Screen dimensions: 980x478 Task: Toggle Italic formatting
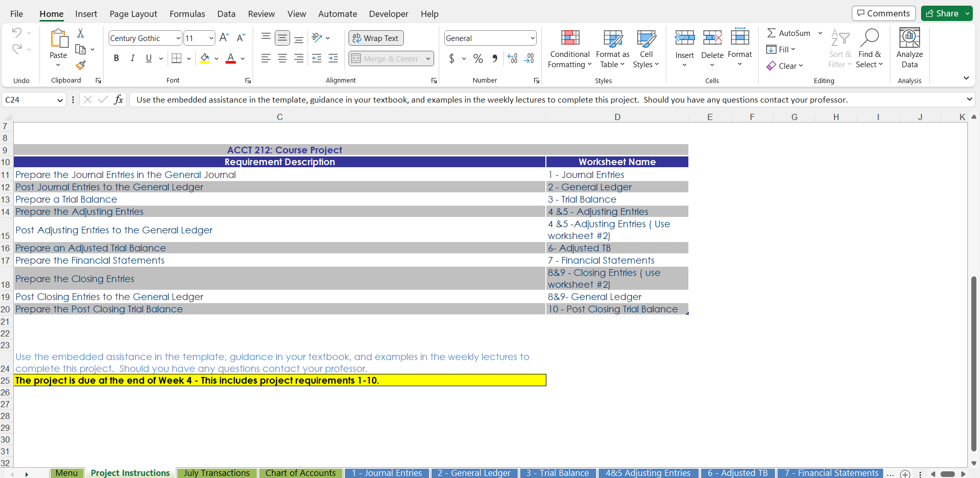133,58
